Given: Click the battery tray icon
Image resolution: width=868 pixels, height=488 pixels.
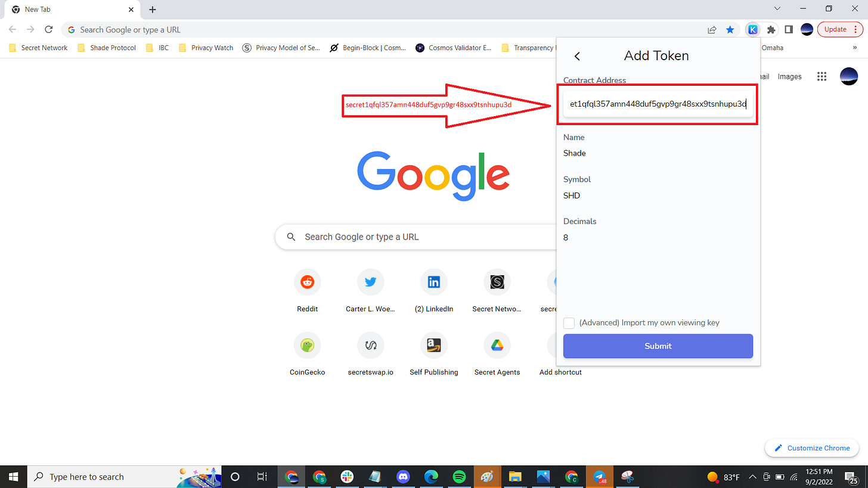Looking at the screenshot, I should 780,477.
